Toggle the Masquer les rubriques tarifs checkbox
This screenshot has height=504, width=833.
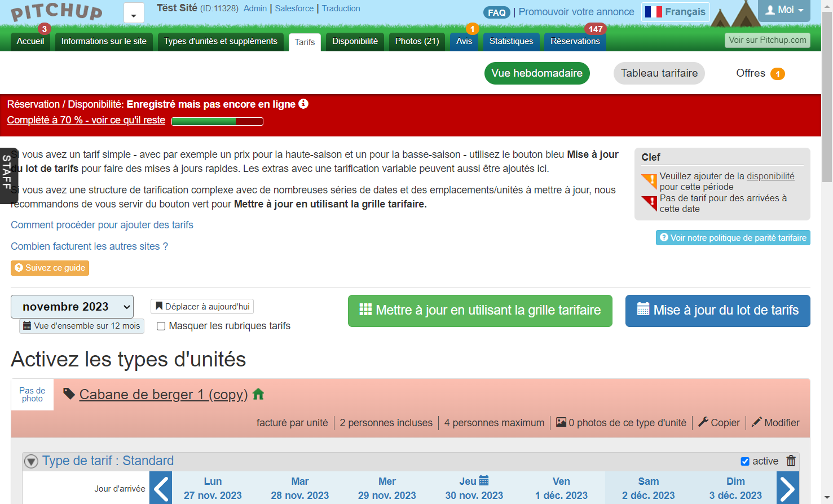pyautogui.click(x=161, y=326)
